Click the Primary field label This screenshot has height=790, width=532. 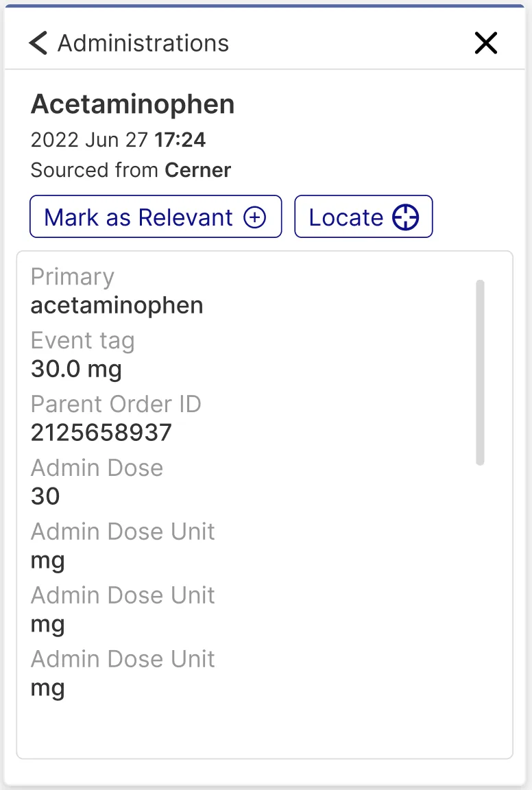73,277
